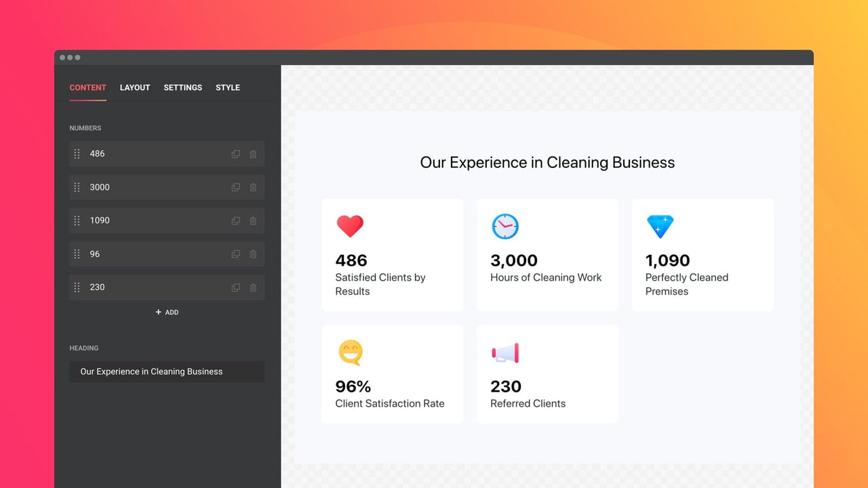The width and height of the screenshot is (868, 488).
Task: Click the 'Perfectly Cleaned Premises' caption
Action: point(687,285)
